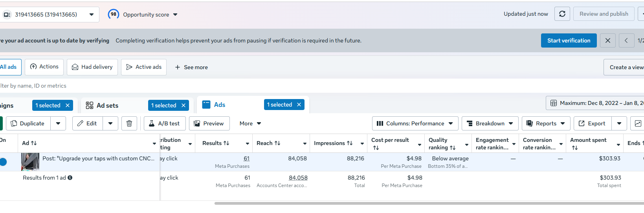644x213 pixels.
Task: Click the trash delete icon button
Action: tap(129, 123)
